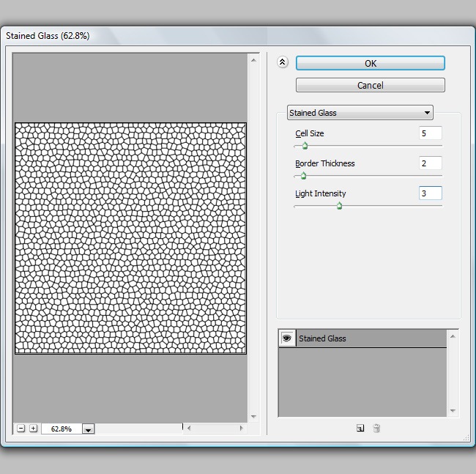
Task: Focus the Light Intensity value field
Action: (x=430, y=193)
